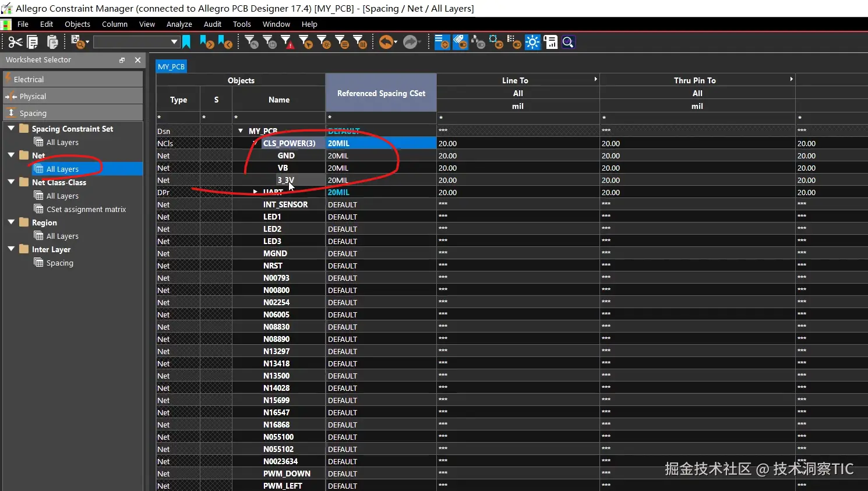868x491 pixels.
Task: Click the grey Redo arrow
Action: (410, 42)
